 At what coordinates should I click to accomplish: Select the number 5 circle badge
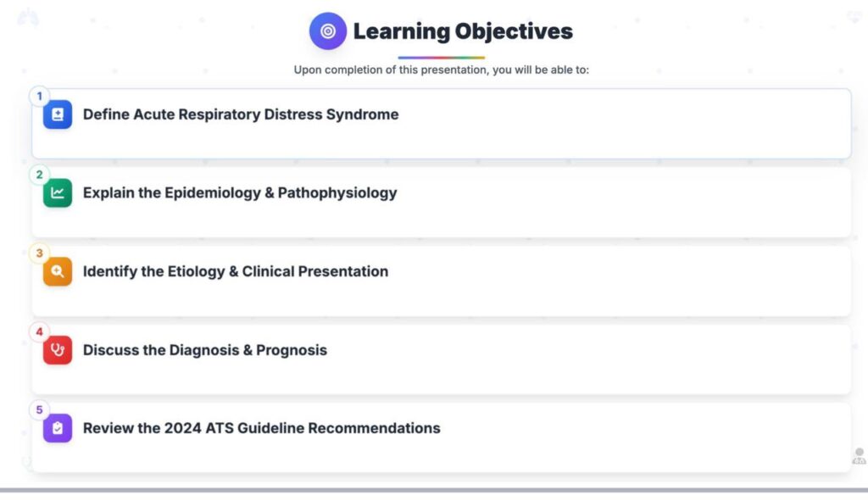pyautogui.click(x=39, y=410)
